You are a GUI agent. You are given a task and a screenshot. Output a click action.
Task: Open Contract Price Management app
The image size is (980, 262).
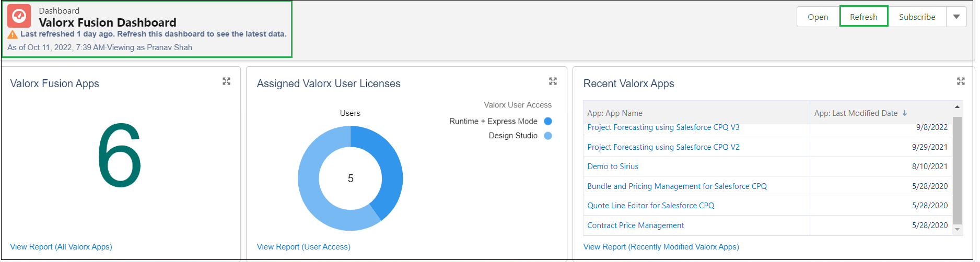(x=636, y=225)
